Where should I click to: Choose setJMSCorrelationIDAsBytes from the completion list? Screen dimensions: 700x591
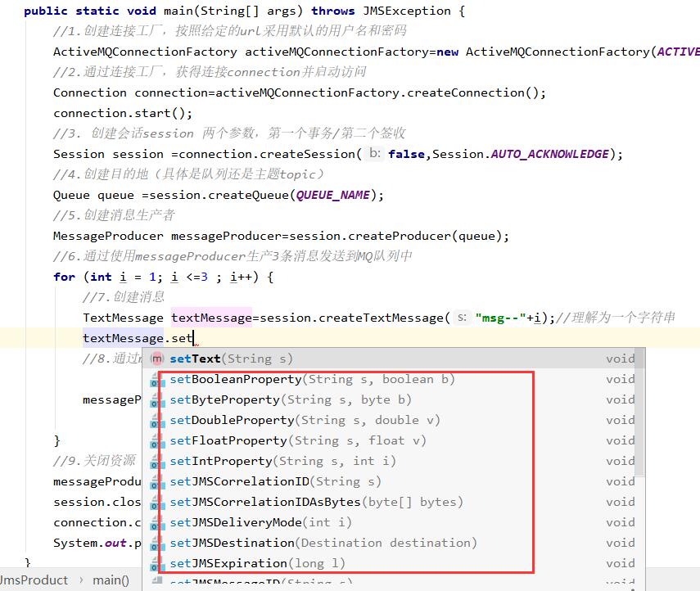[316, 502]
